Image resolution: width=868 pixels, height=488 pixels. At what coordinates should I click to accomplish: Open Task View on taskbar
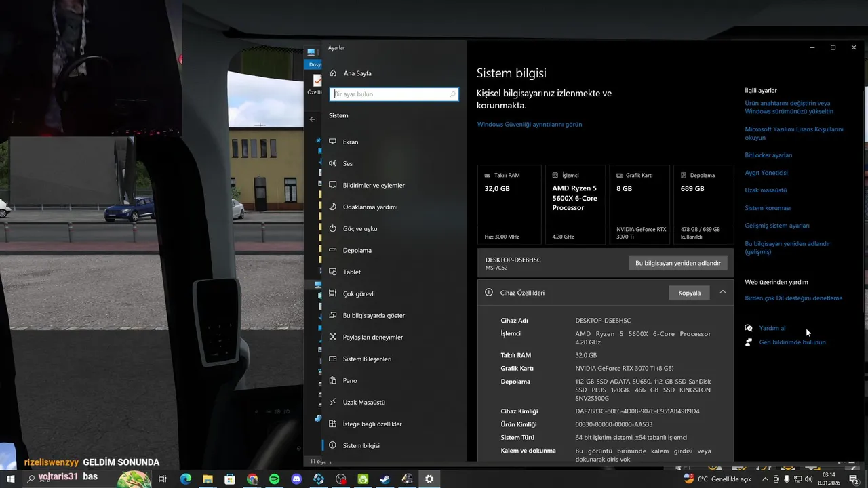(x=163, y=479)
